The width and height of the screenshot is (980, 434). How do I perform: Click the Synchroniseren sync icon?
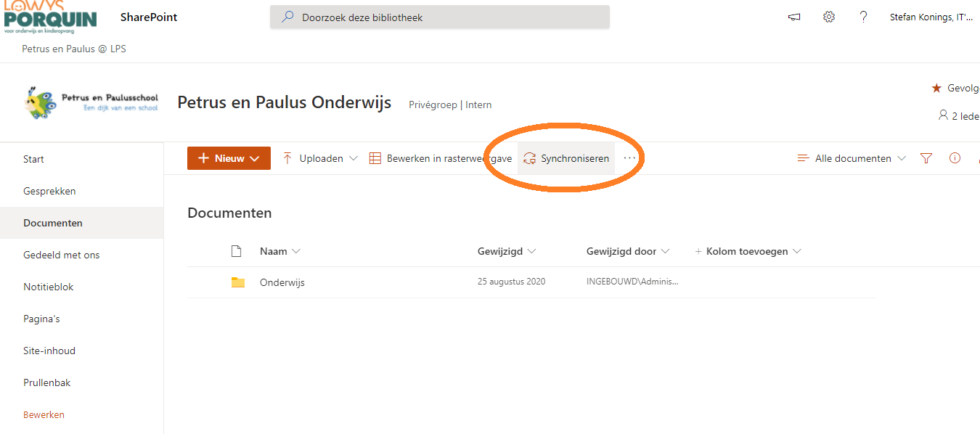pyautogui.click(x=529, y=158)
